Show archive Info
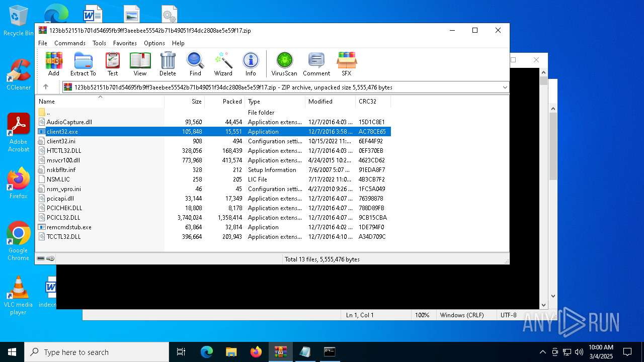The image size is (644, 362). 251,64
